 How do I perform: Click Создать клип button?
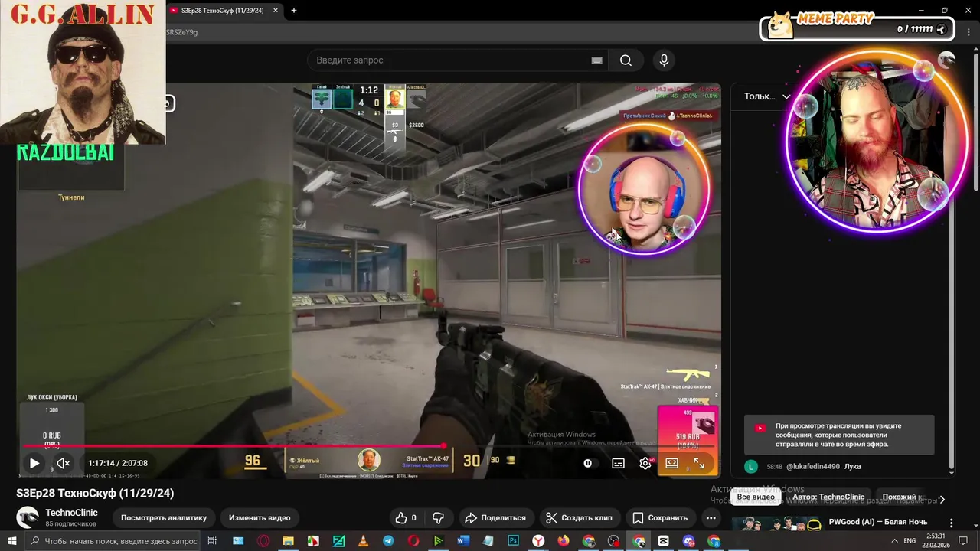[x=579, y=518]
